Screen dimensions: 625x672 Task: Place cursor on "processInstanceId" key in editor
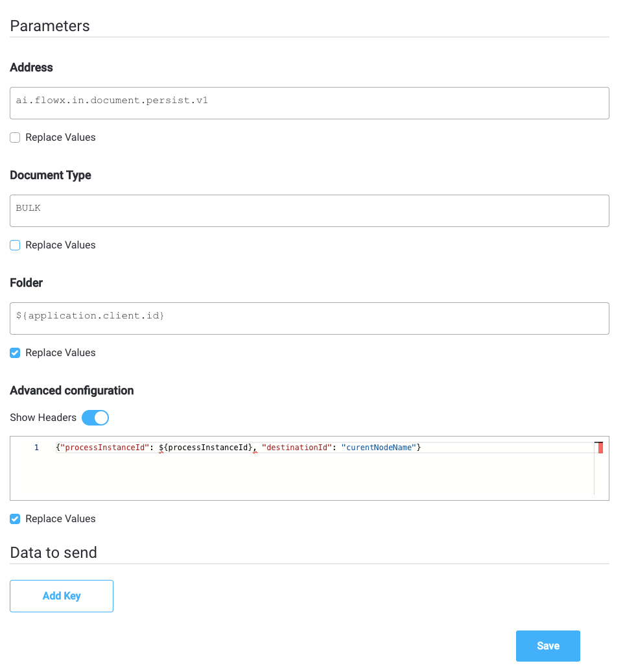point(104,448)
